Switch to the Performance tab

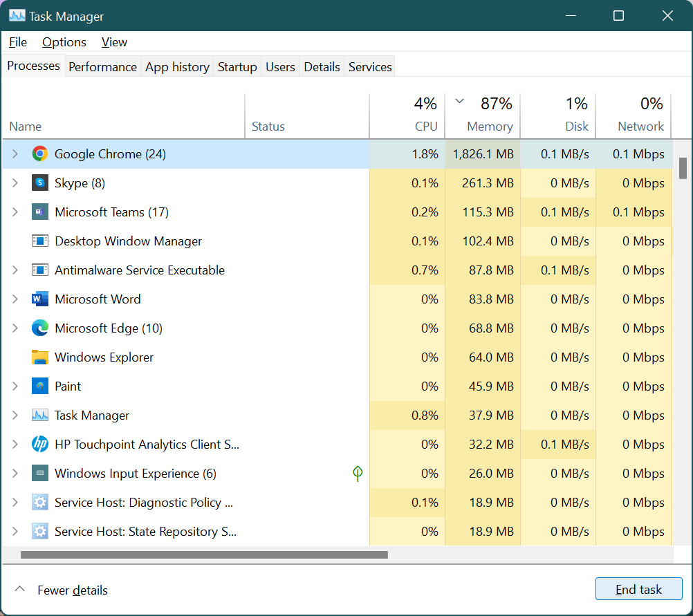pos(102,67)
